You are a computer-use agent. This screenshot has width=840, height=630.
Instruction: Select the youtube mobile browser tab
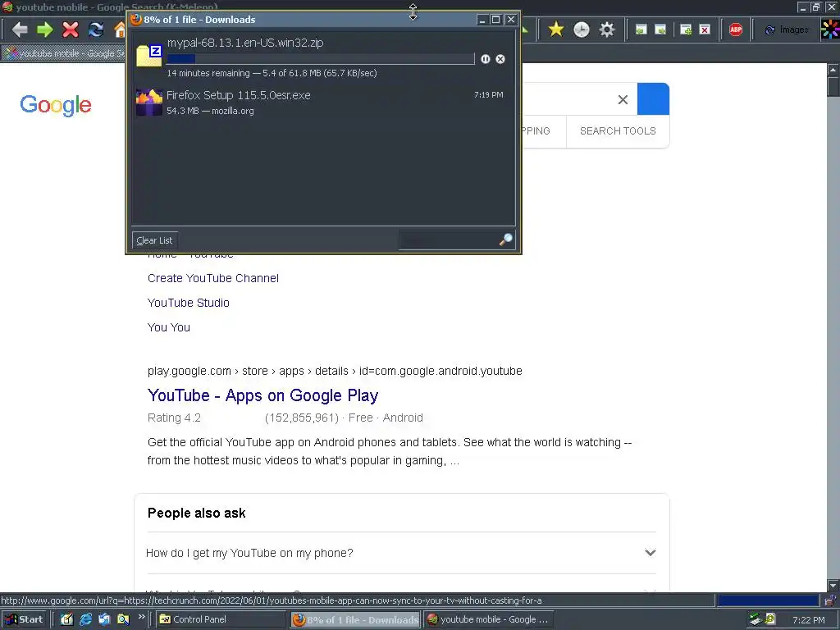(63, 53)
